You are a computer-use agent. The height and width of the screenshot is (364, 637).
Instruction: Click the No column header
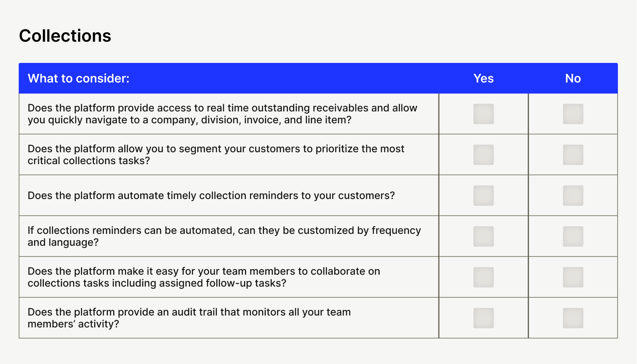pos(573,78)
